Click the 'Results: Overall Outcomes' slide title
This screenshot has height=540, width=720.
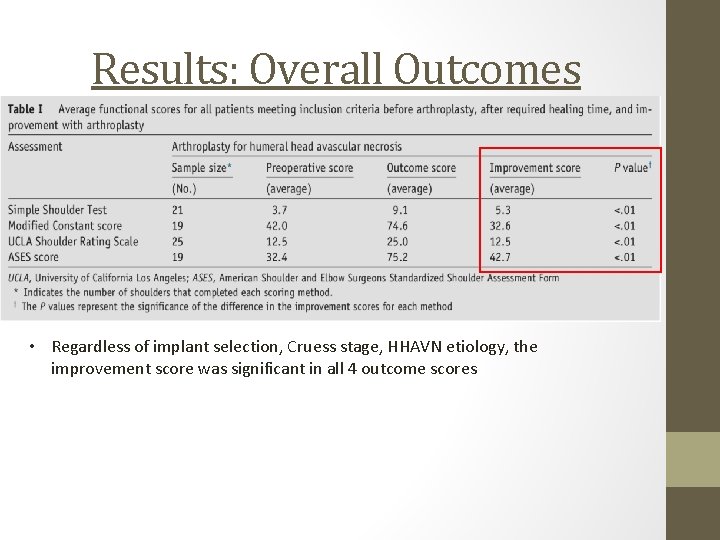click(336, 69)
